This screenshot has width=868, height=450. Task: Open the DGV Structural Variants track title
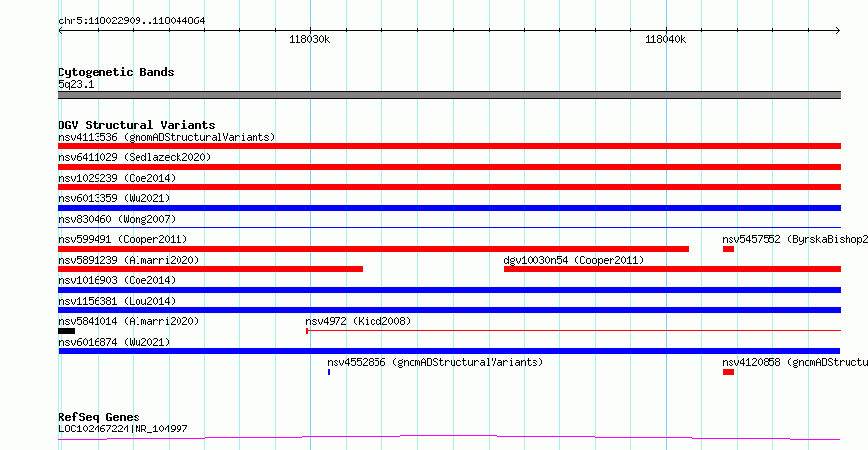(137, 125)
